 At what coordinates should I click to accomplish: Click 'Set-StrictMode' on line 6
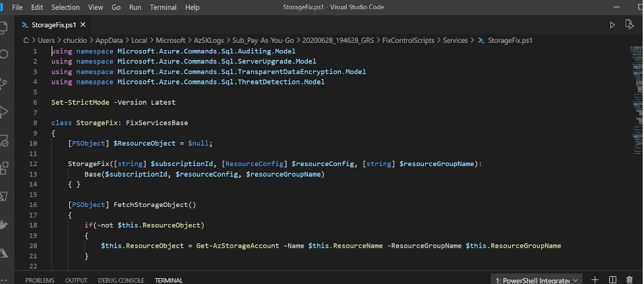click(x=80, y=102)
